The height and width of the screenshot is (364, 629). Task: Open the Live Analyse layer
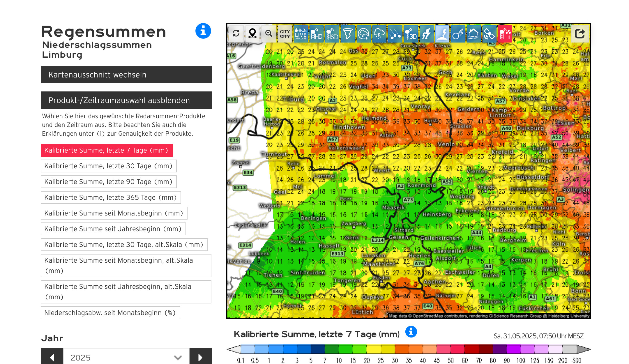coord(301,34)
